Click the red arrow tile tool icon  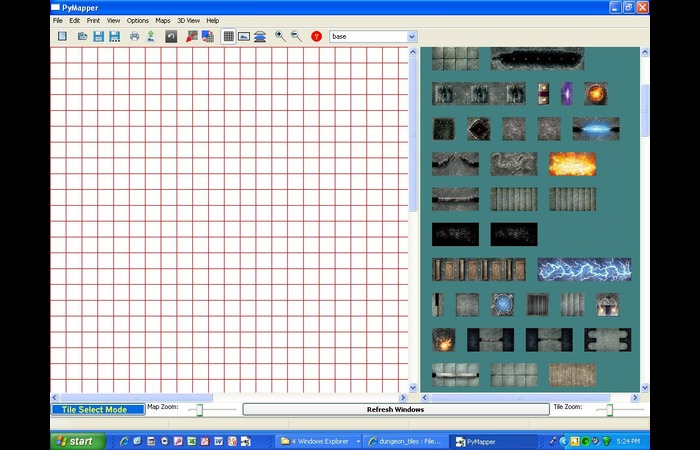click(192, 36)
